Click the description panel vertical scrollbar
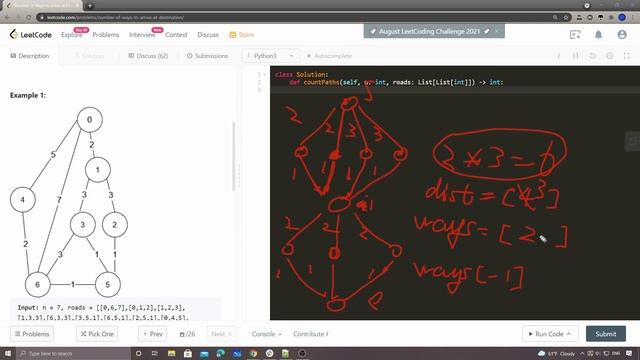 (x=234, y=156)
